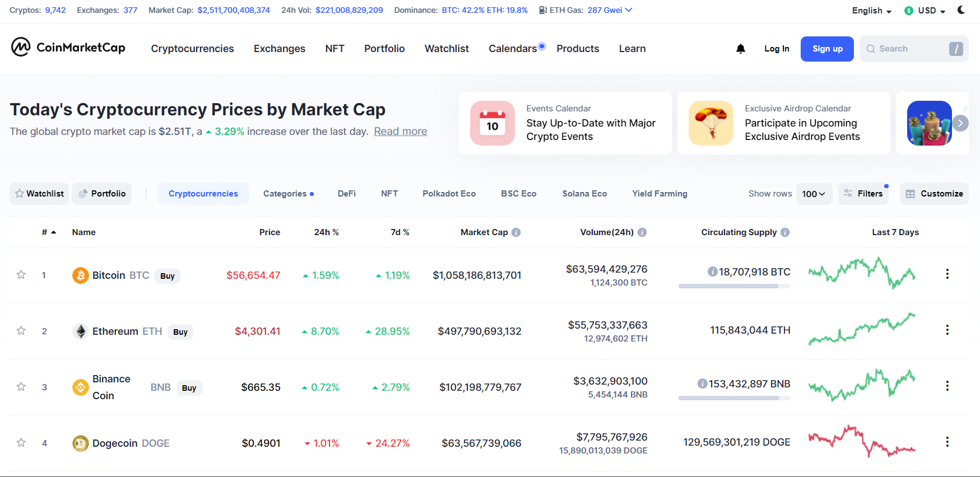
Task: Star Dogecoin for watchlist
Action: coord(21,442)
